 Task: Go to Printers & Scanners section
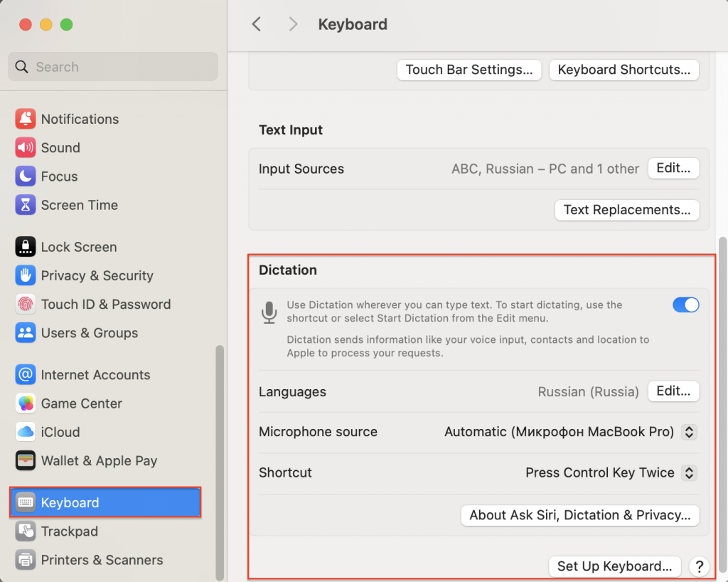click(x=102, y=560)
